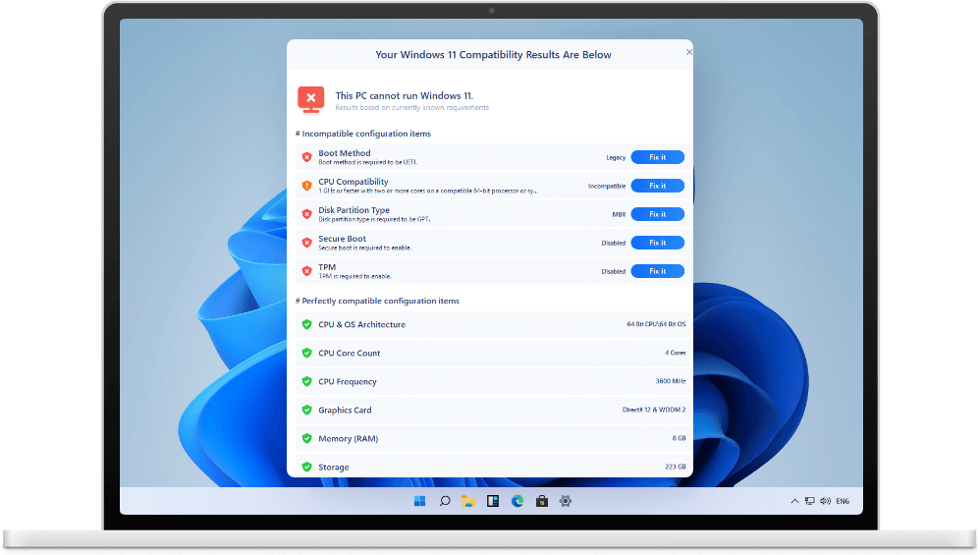Click the red error icon beside Boot Method
The image size is (980, 555).
[x=307, y=157]
